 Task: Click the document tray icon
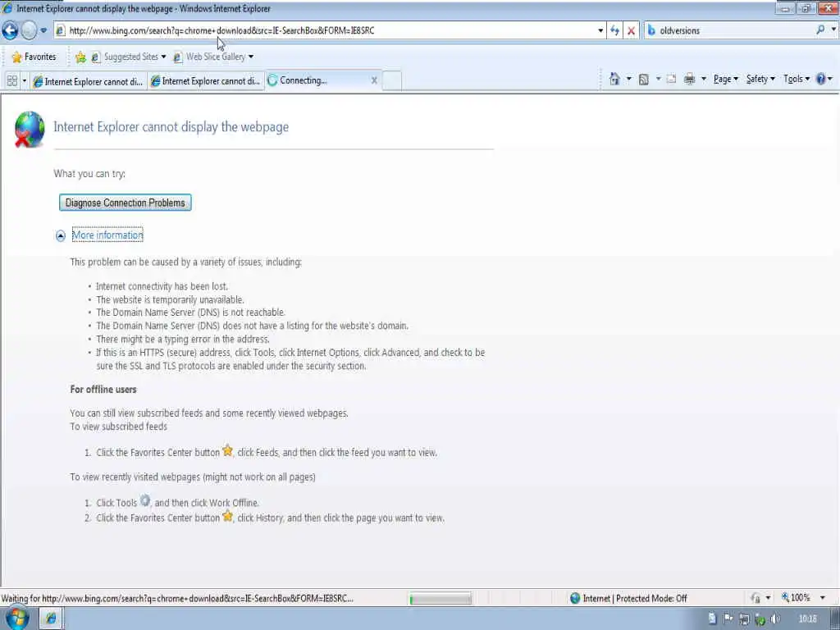coord(712,619)
